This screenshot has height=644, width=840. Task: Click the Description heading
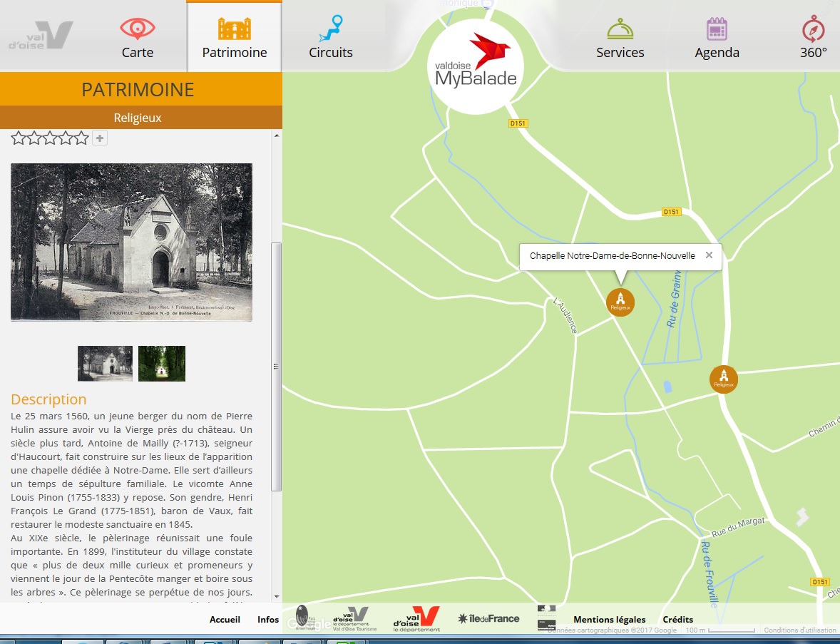[48, 399]
